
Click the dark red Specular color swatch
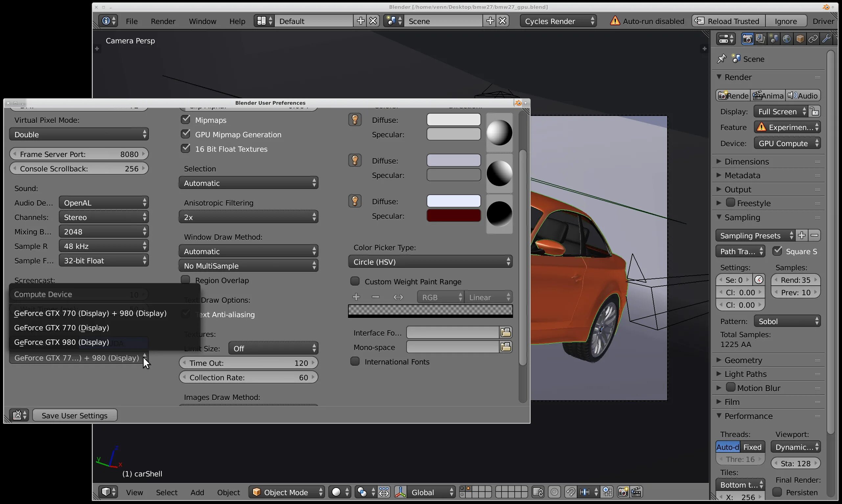[x=454, y=216]
